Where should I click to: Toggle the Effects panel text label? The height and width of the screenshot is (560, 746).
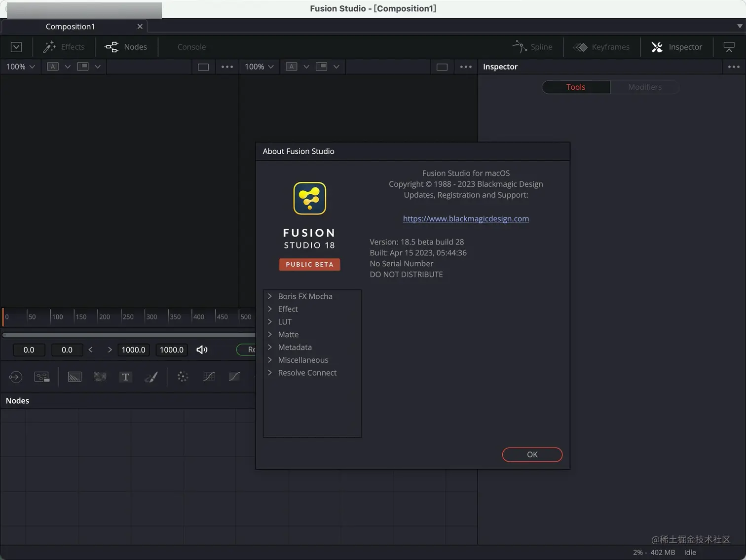(x=73, y=47)
